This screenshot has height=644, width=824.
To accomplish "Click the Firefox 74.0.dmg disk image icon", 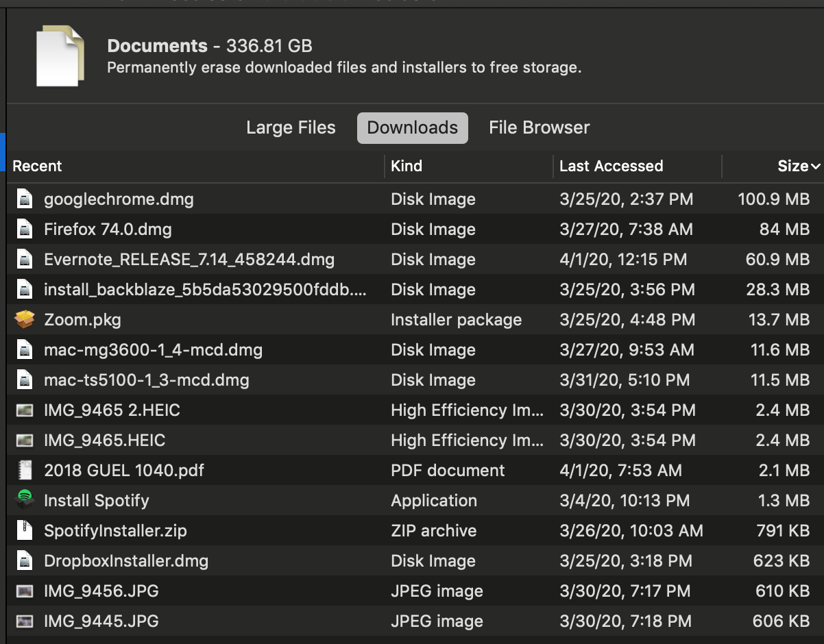I will click(25, 230).
